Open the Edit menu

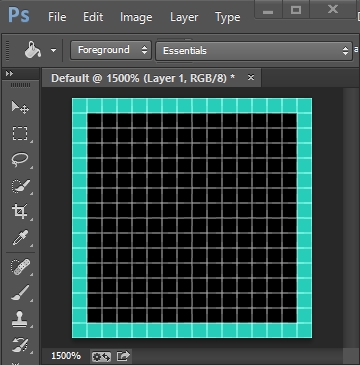pos(93,17)
